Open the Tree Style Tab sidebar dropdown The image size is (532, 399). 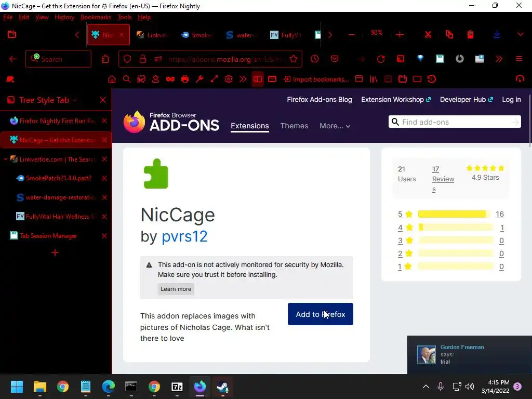(74, 100)
